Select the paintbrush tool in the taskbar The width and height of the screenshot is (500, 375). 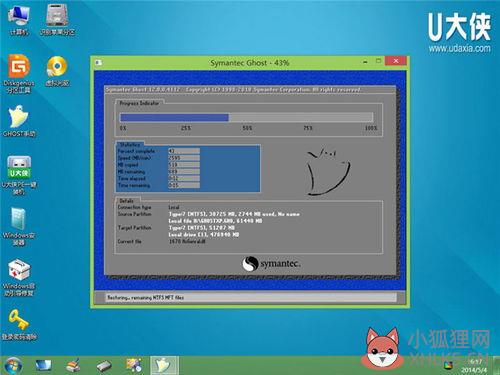tap(73, 365)
